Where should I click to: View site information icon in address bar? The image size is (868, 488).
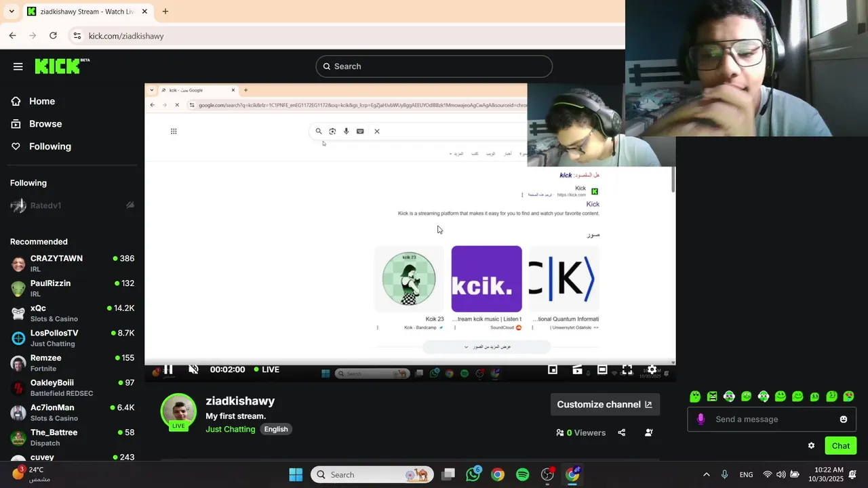tap(77, 36)
